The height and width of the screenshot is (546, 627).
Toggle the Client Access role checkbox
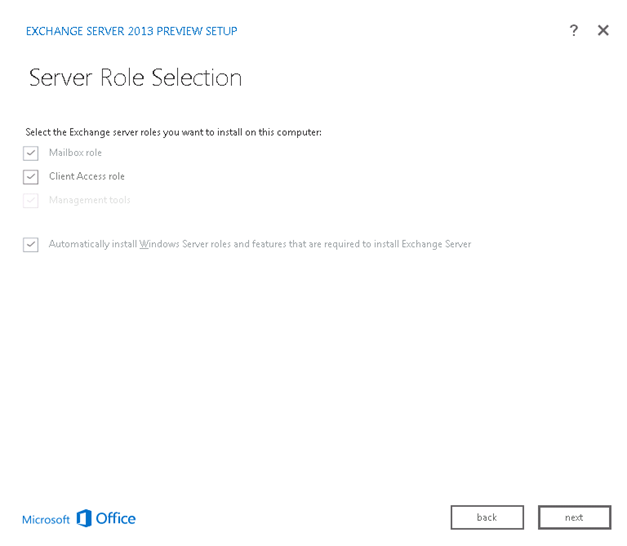[x=31, y=177]
